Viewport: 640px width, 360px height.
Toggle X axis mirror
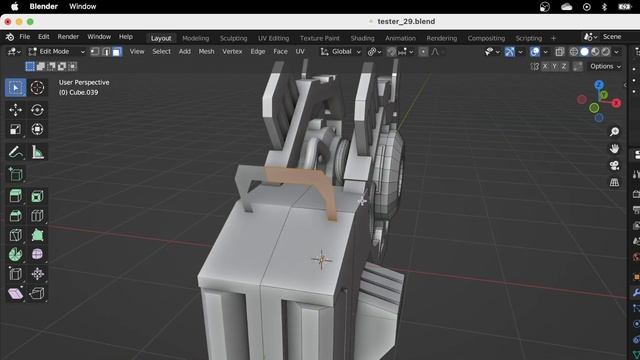pos(545,66)
